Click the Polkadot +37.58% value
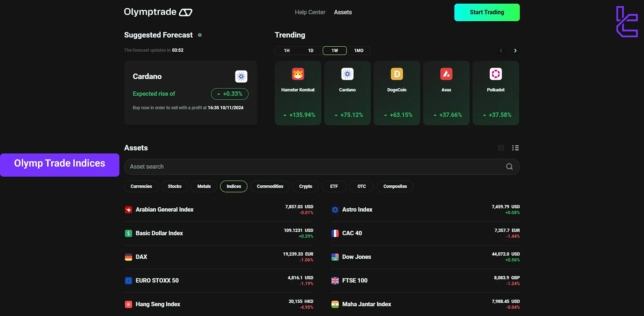Screen dimensions: 644x316 497,115
